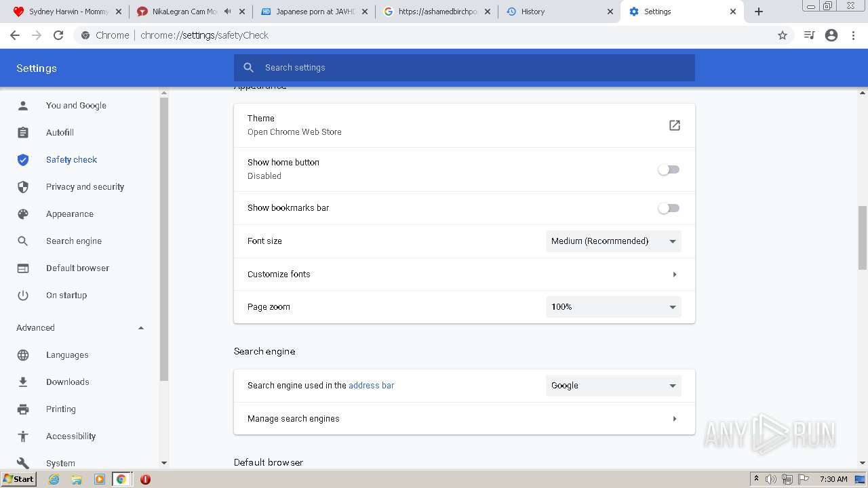The width and height of the screenshot is (868, 488).
Task: Bookmark this page with the star icon
Action: pyautogui.click(x=783, y=35)
